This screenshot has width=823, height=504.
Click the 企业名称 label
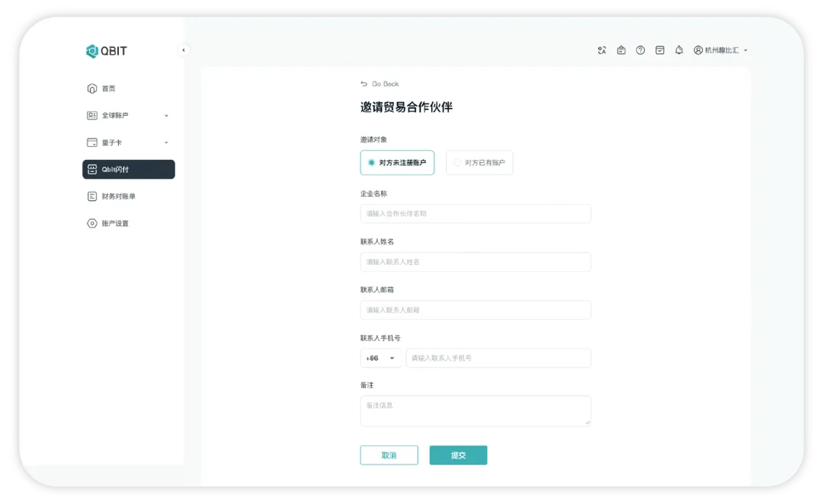[373, 193]
